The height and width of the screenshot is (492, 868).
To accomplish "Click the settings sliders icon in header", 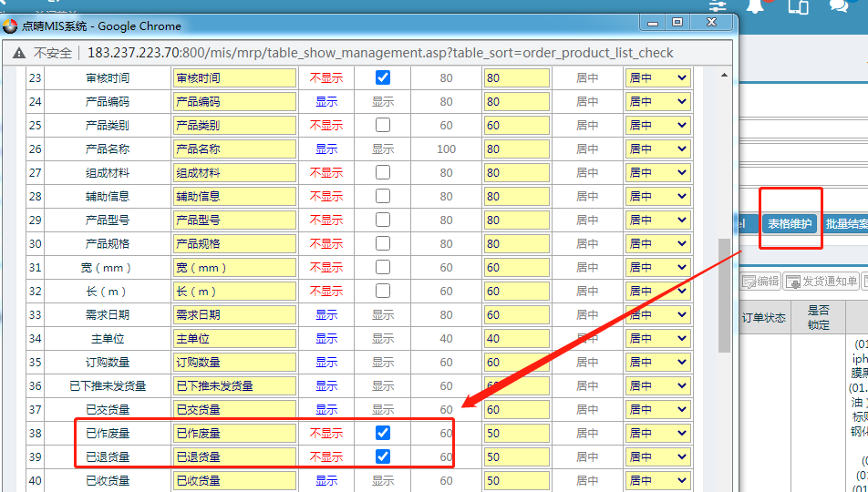I will click(x=718, y=5).
